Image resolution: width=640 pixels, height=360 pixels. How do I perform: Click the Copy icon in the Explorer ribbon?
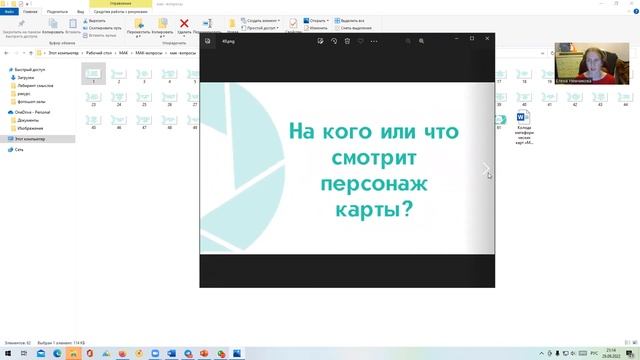click(53, 24)
